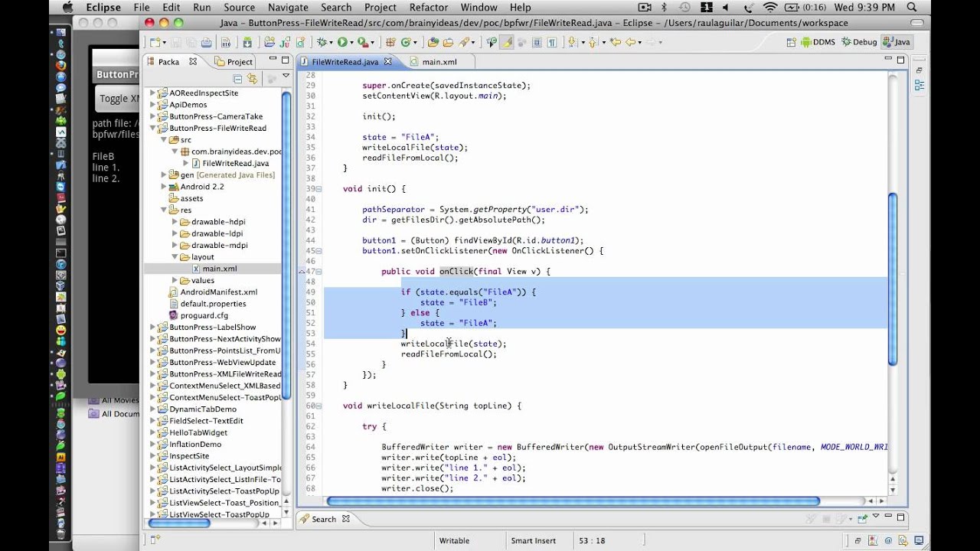Click Toggle XML button in ButtonPress window
The width and height of the screenshot is (980, 551).
pyautogui.click(x=118, y=99)
